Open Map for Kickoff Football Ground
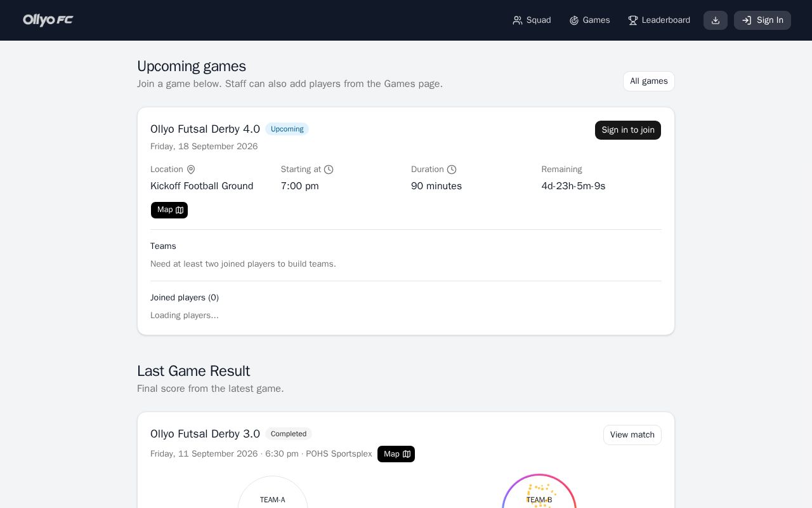 pyautogui.click(x=169, y=210)
